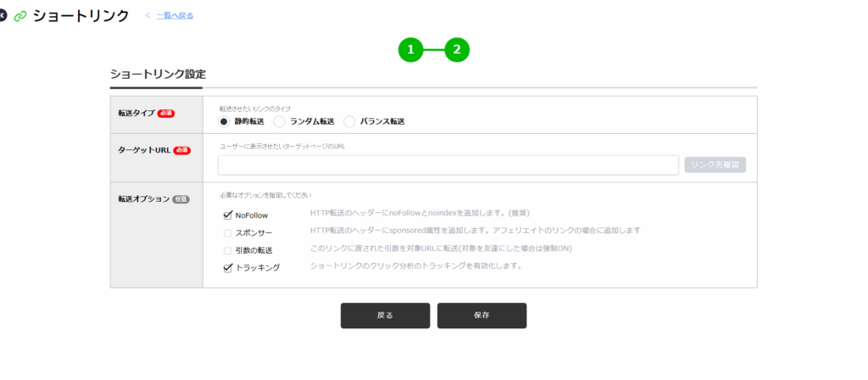Choose the バランス転送 radio option

click(349, 121)
